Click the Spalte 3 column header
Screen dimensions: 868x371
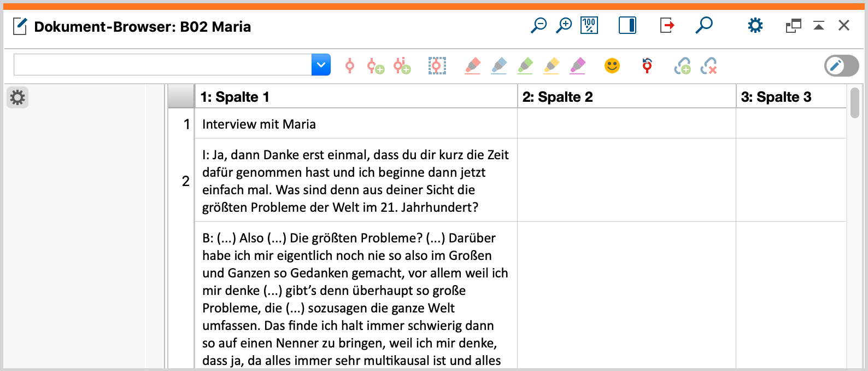tap(790, 97)
